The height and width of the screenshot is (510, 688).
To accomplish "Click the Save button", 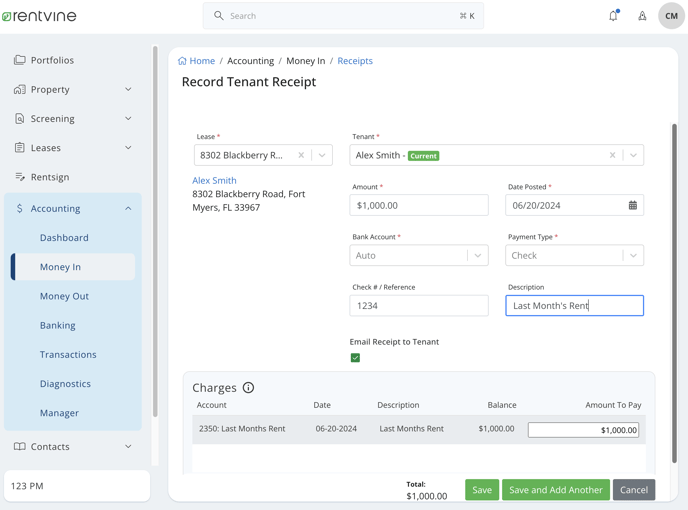I will (481, 490).
